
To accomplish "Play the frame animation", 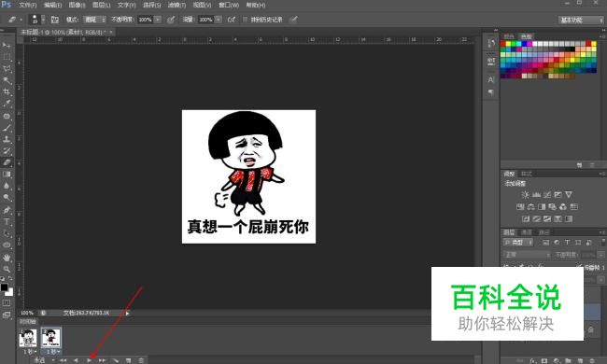I will (x=89, y=360).
